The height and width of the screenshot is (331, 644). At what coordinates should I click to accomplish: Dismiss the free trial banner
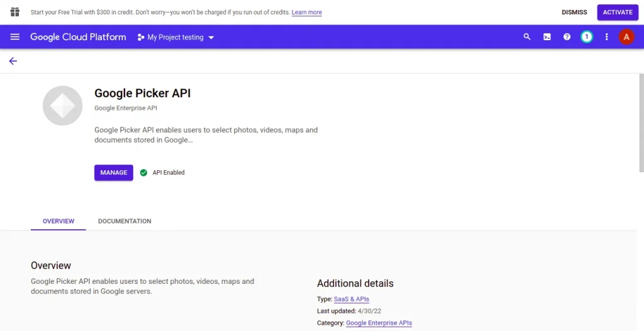(x=574, y=13)
